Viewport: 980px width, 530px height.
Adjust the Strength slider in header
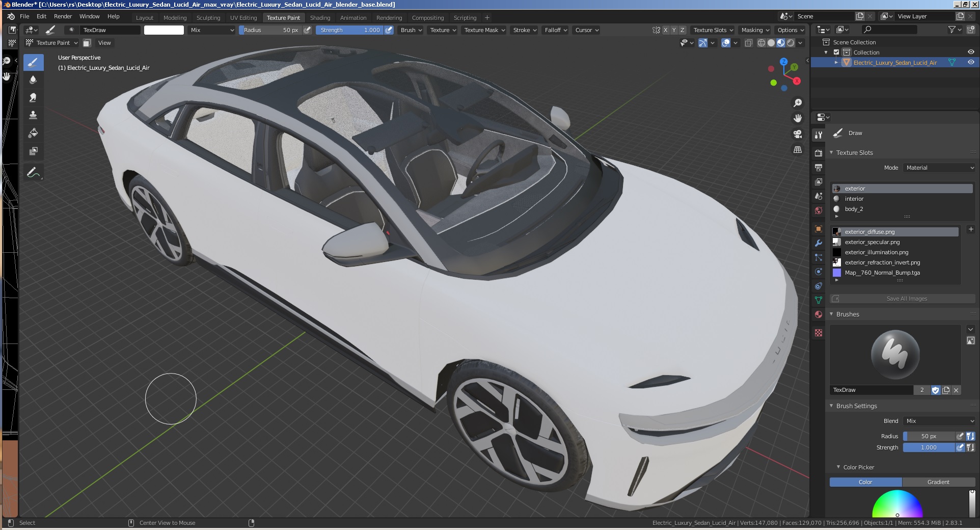[349, 30]
